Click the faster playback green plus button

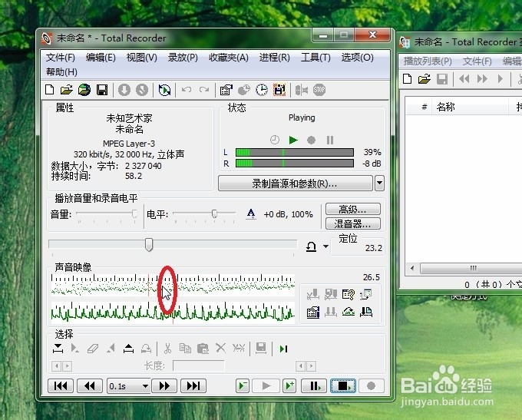(289, 386)
